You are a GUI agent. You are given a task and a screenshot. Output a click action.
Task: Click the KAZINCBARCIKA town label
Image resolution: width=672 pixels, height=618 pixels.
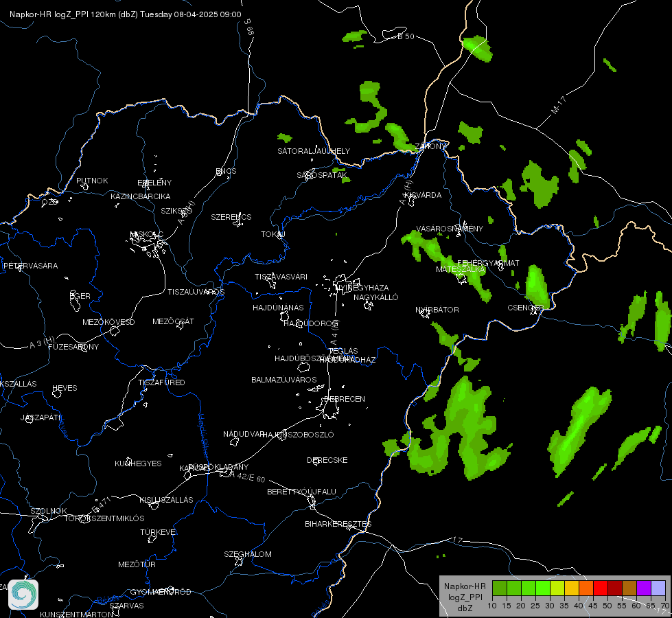pos(140,196)
